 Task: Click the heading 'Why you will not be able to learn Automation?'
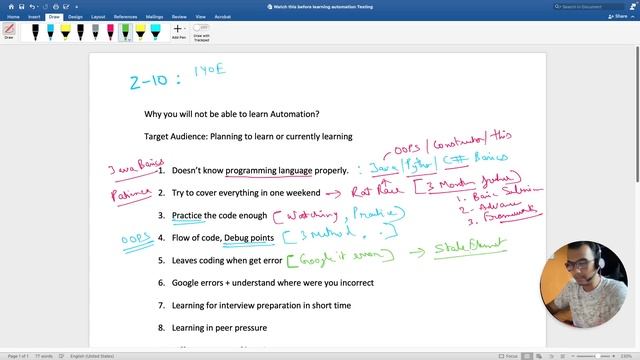point(231,114)
